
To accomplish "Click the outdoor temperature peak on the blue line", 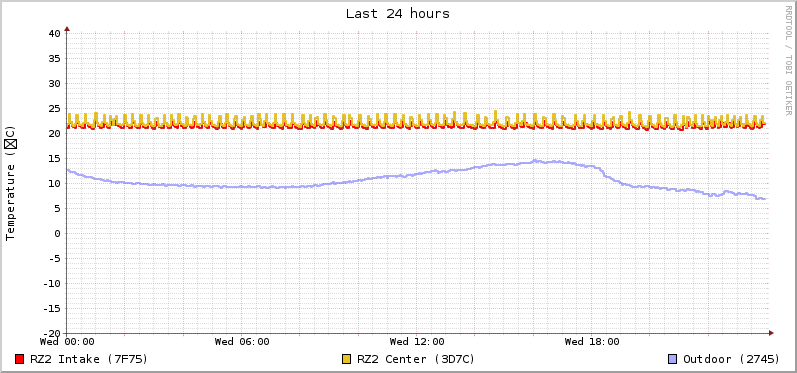I will (534, 160).
